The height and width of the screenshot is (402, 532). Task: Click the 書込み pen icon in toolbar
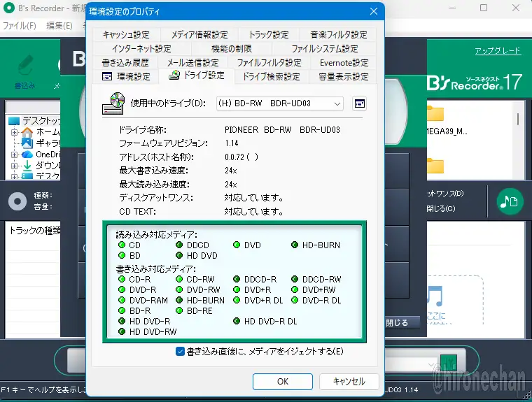pos(24,66)
